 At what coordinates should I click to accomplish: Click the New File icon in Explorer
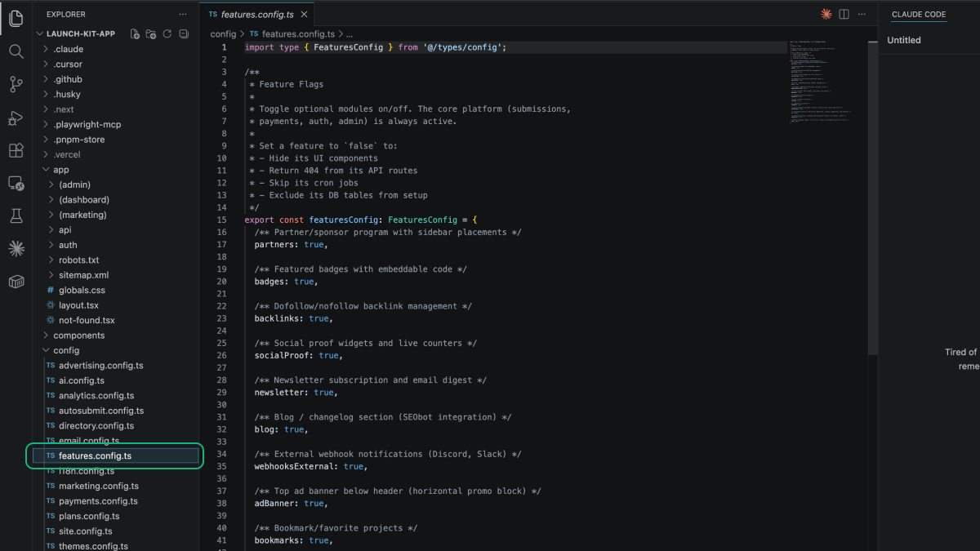coord(135,34)
